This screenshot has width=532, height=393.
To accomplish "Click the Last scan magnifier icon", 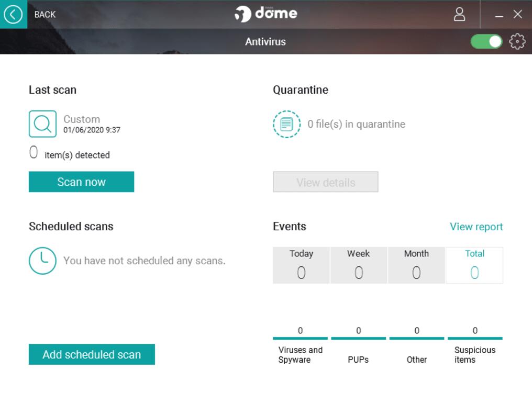I will coord(42,124).
